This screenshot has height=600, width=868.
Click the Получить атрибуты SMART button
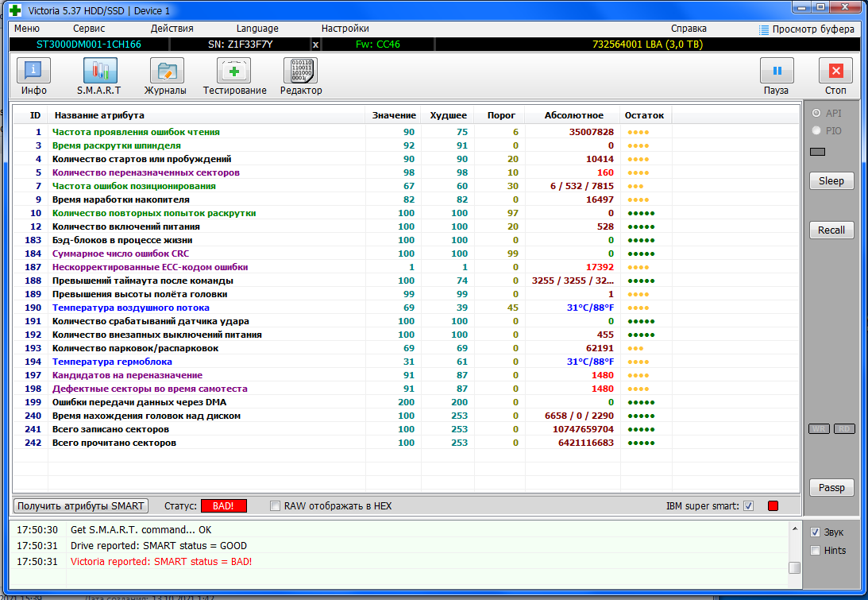[x=81, y=506]
